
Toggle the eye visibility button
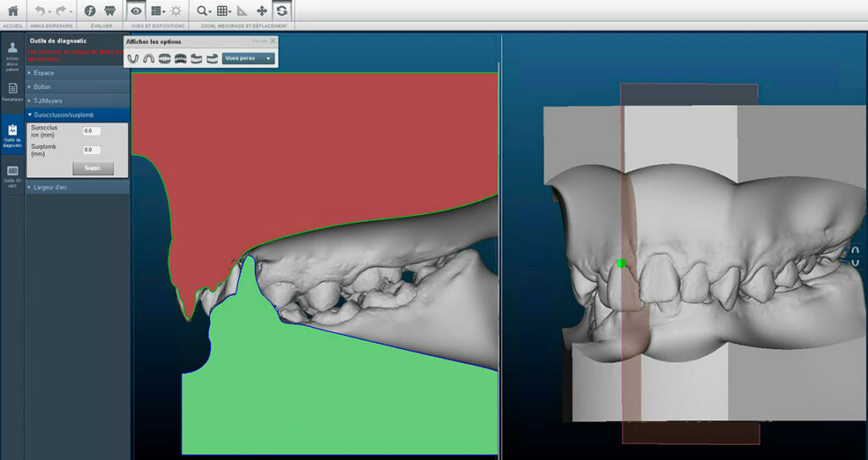[x=136, y=11]
